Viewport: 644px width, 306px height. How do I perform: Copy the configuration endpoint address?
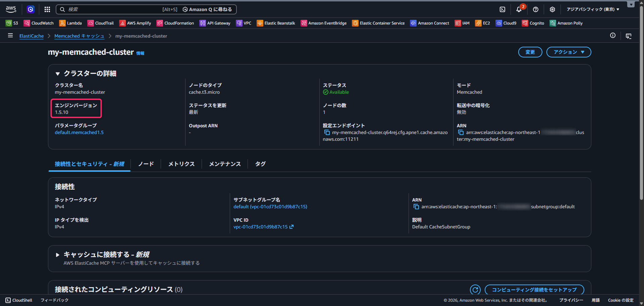(327, 133)
